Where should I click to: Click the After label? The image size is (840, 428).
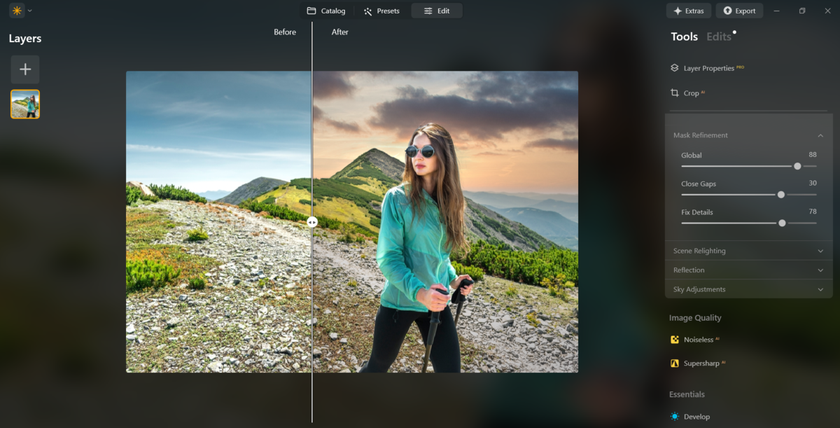pos(340,32)
